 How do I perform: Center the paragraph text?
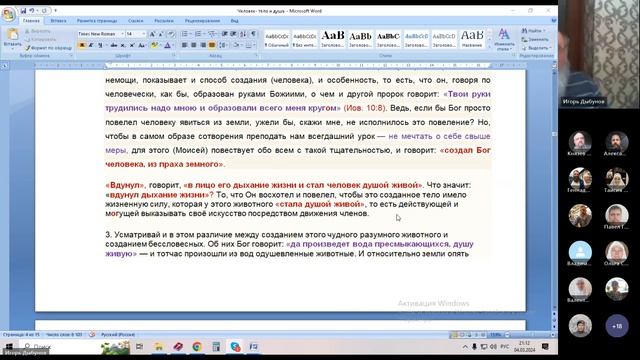193,45
